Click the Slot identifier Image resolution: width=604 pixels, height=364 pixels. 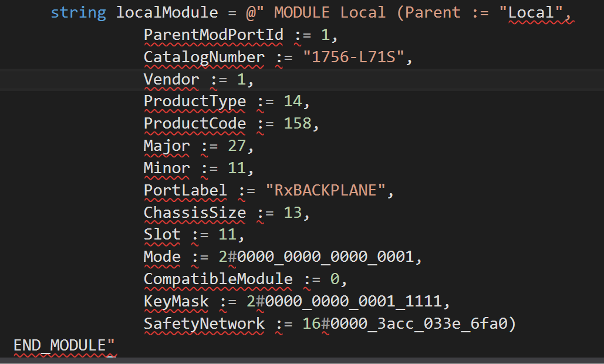[162, 235]
